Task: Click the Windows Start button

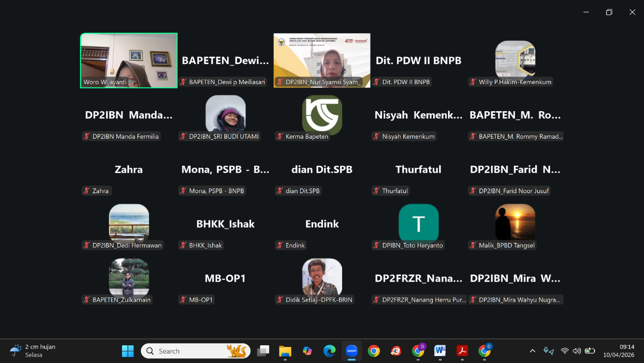Action: click(x=128, y=351)
